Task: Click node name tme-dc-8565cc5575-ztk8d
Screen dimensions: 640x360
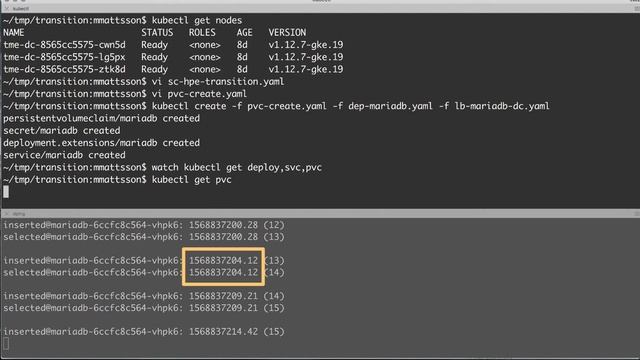Action: coord(64,69)
